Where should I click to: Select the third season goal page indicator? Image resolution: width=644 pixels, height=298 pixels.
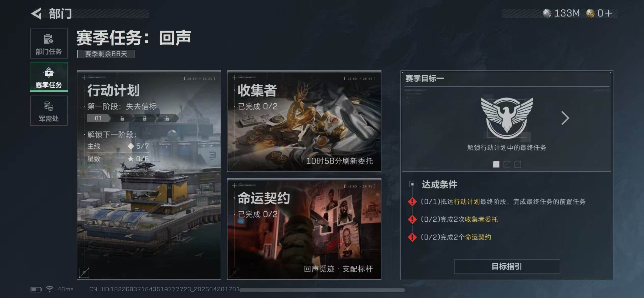click(x=517, y=164)
